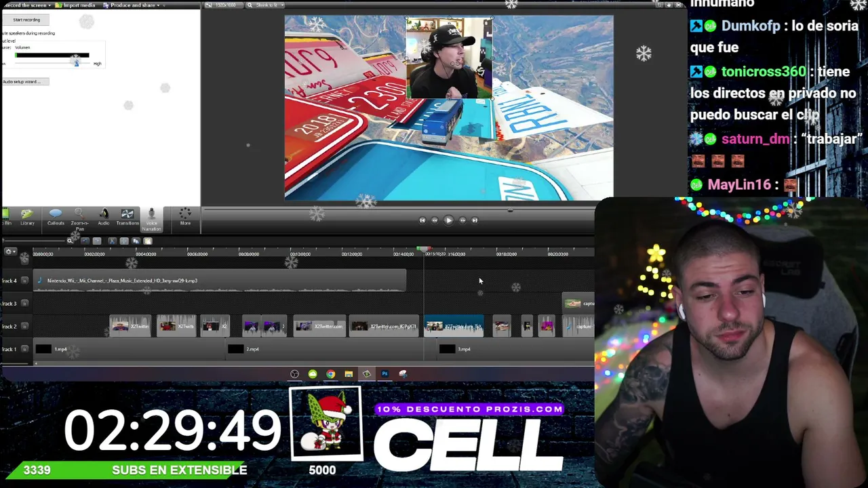Select the X2Twitter.com_fGPgX7l clip on Track 2
The width and height of the screenshot is (868, 488).
point(383,326)
